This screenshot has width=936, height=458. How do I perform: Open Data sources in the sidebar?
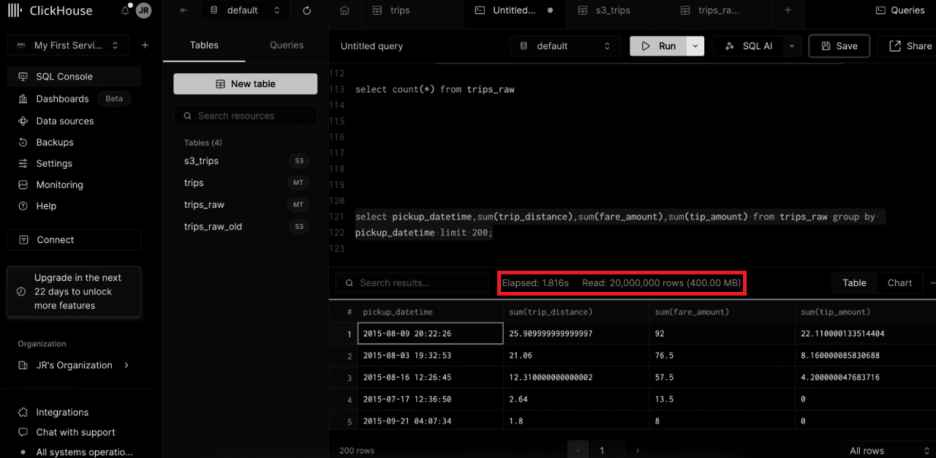[74, 121]
